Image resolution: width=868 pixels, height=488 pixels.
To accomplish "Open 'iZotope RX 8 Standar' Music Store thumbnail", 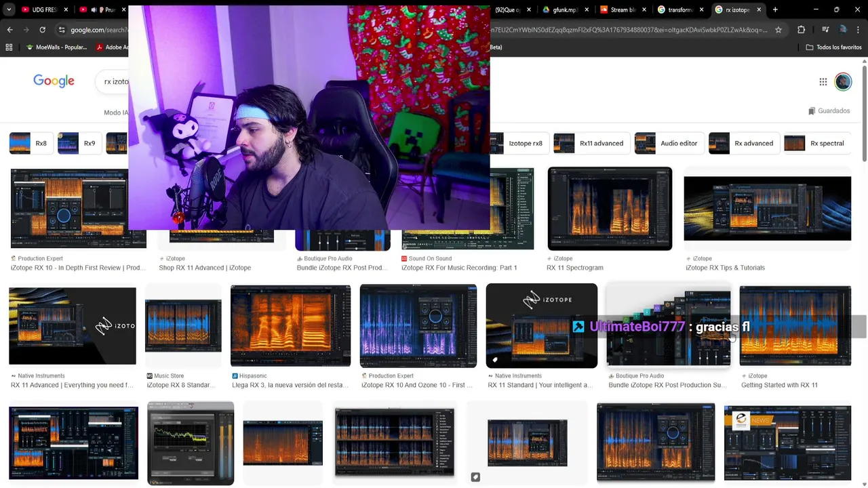I will pyautogui.click(x=183, y=326).
